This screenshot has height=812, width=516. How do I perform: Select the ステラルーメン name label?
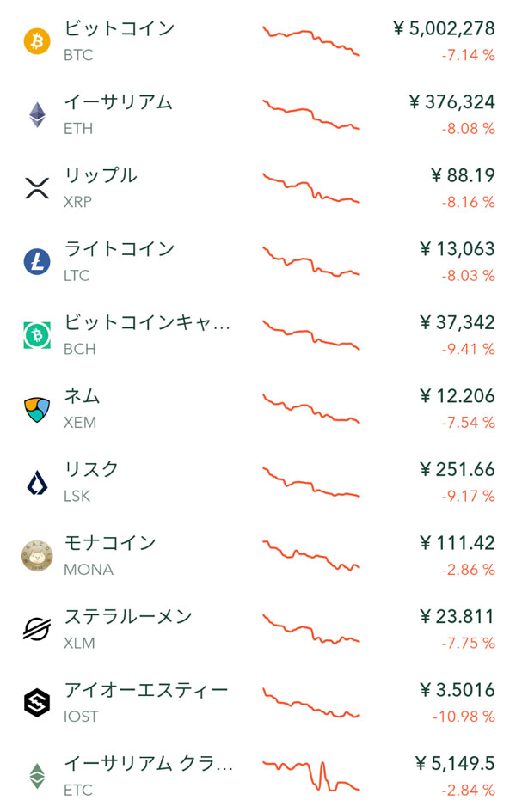point(128,617)
